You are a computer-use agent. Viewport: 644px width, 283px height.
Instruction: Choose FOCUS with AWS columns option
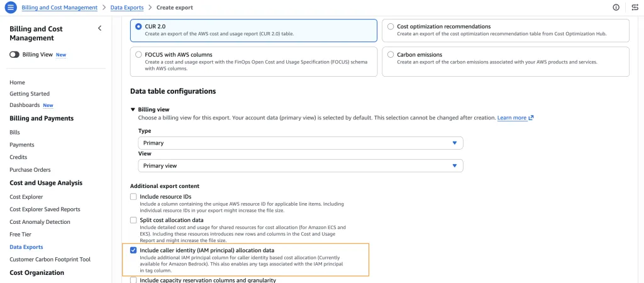point(138,55)
